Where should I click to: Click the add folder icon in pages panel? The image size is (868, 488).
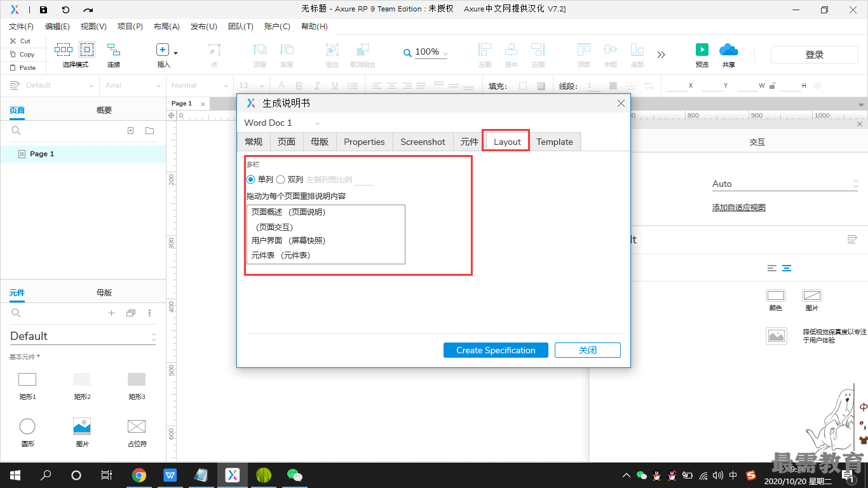click(149, 131)
